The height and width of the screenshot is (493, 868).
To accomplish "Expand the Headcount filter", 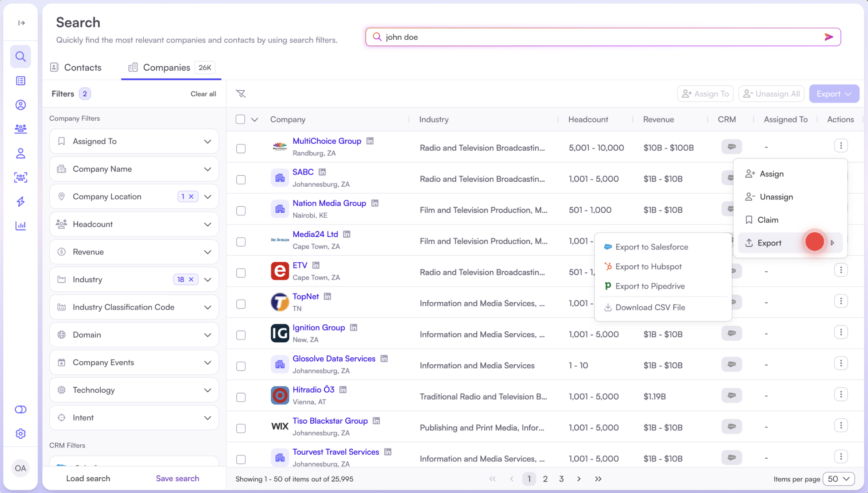I will [x=134, y=224].
